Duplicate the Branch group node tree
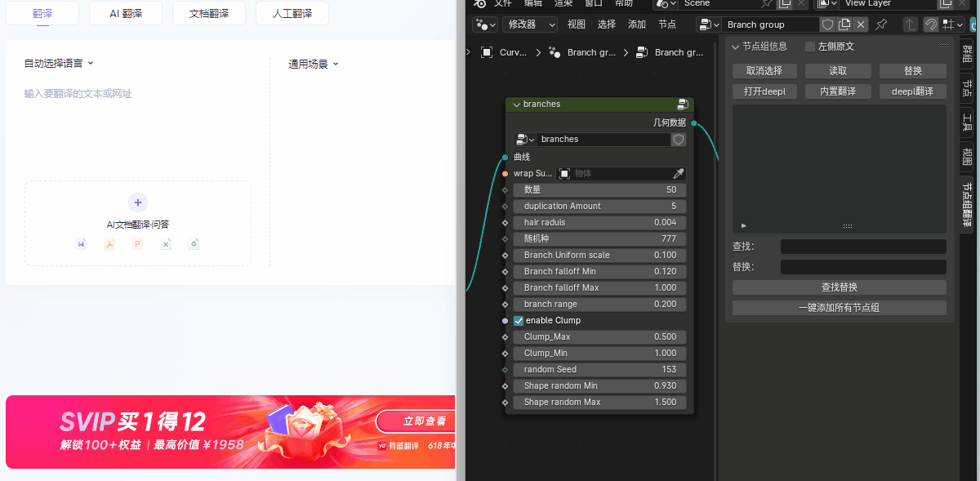The height and width of the screenshot is (481, 980). [844, 24]
